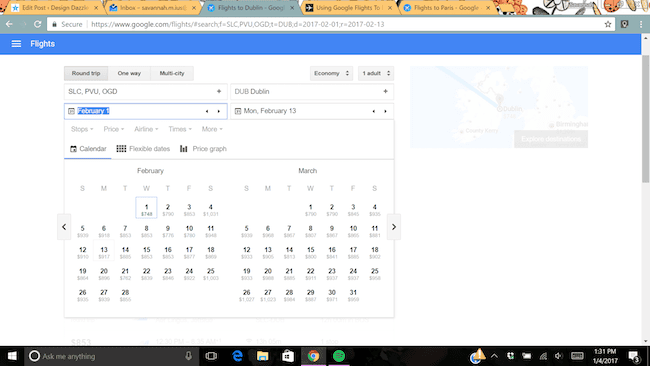Select the Round trip option
The height and width of the screenshot is (366, 650).
tap(86, 73)
